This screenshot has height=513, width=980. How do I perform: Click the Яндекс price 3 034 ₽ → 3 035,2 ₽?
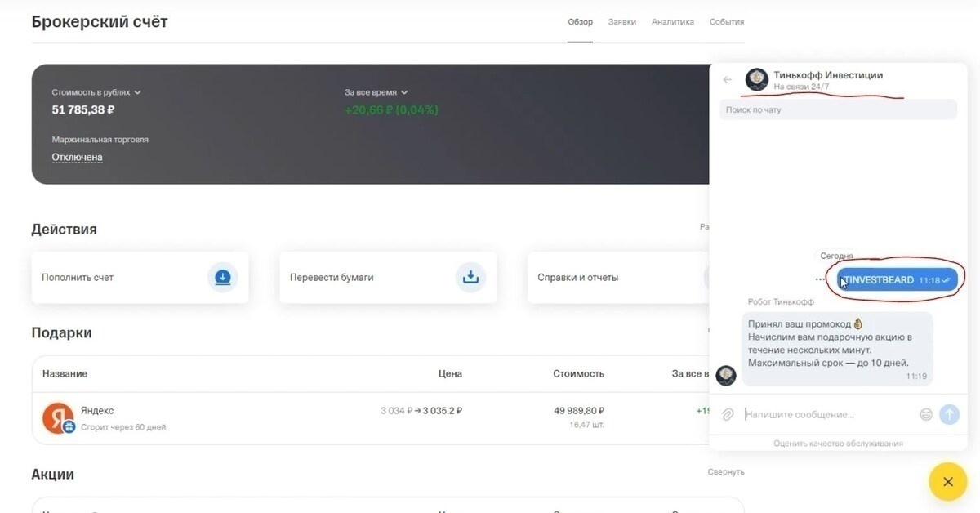click(421, 411)
